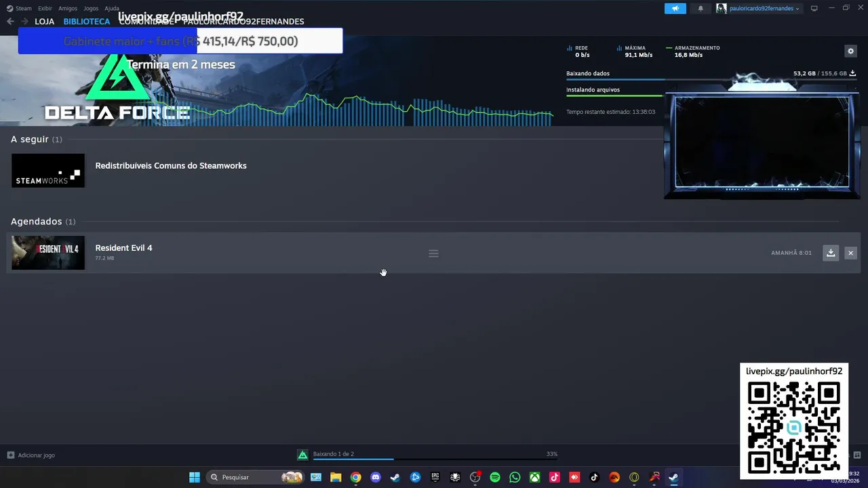Open Google Chrome from the taskbar
Screen dimensions: 868x488
point(355,477)
